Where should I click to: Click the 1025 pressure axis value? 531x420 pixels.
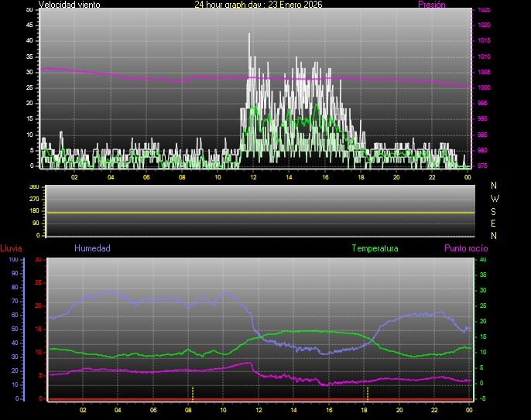click(x=484, y=10)
